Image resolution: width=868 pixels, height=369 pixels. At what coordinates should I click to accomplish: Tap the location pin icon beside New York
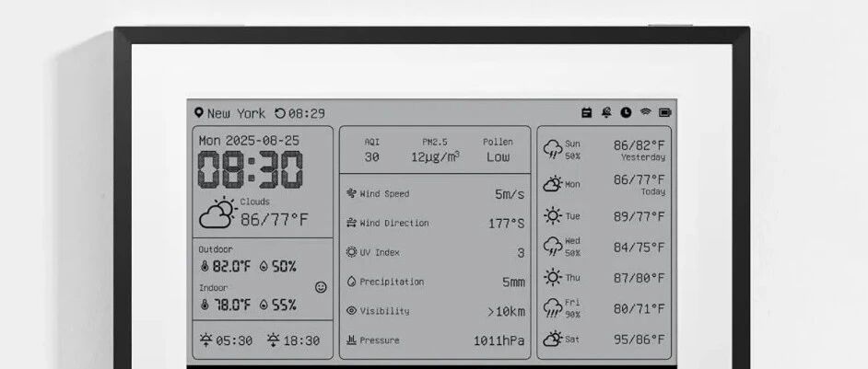pos(199,113)
